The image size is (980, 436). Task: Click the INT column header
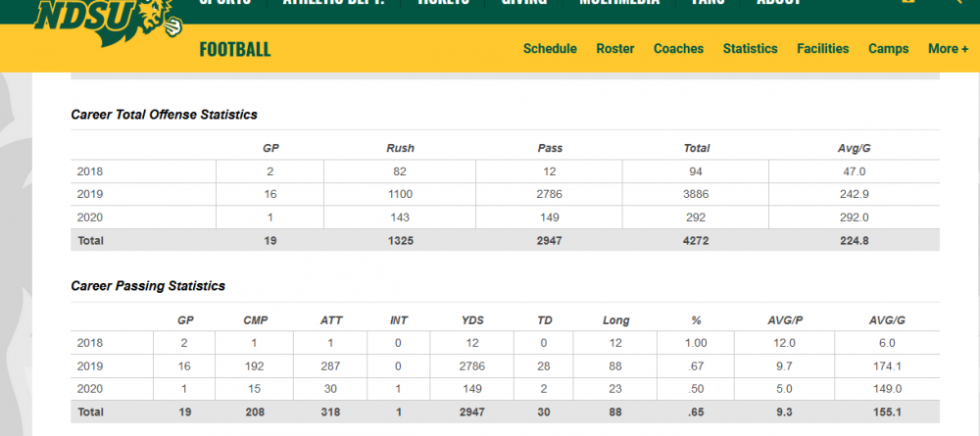[x=399, y=320]
